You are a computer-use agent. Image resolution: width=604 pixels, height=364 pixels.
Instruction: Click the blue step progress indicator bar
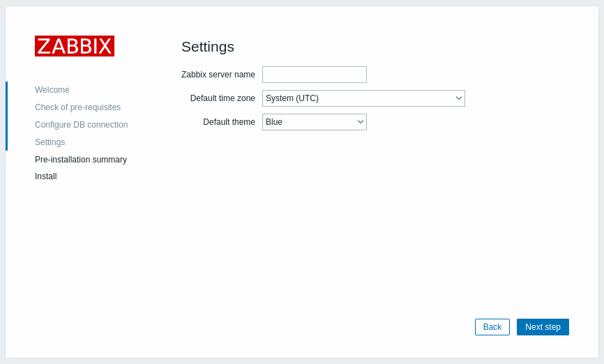coord(6,116)
